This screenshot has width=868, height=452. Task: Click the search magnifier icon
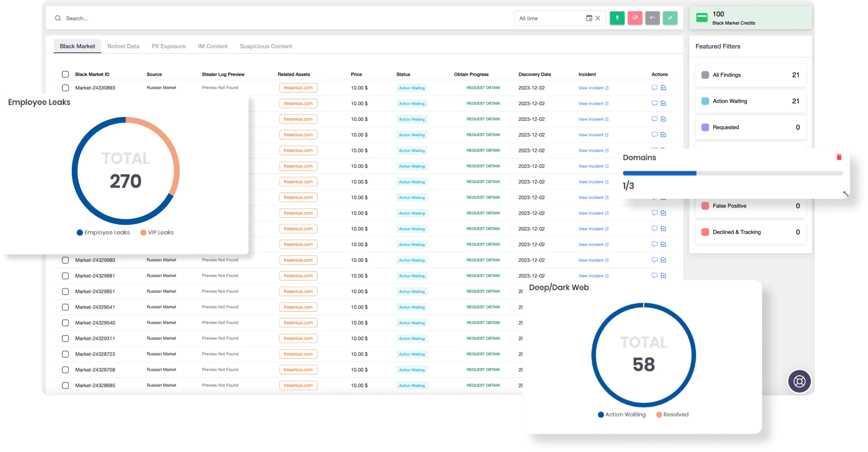point(58,18)
